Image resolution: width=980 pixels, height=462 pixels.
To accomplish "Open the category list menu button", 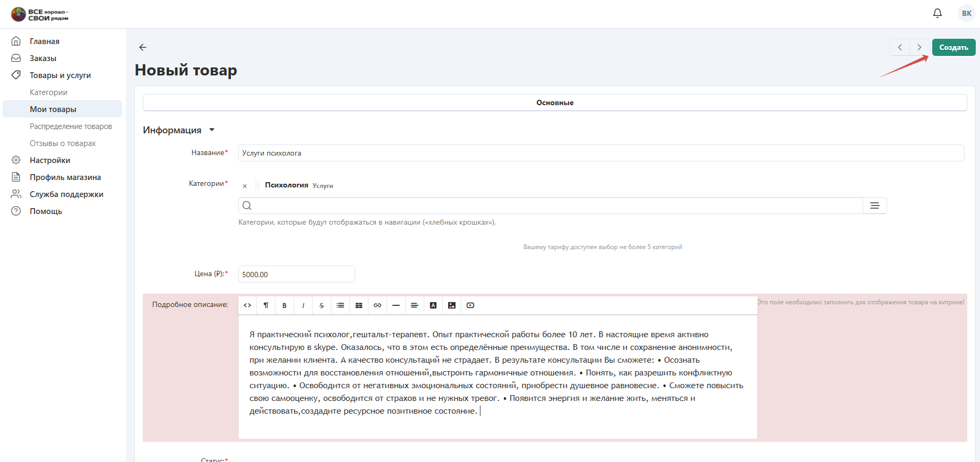I will click(874, 206).
